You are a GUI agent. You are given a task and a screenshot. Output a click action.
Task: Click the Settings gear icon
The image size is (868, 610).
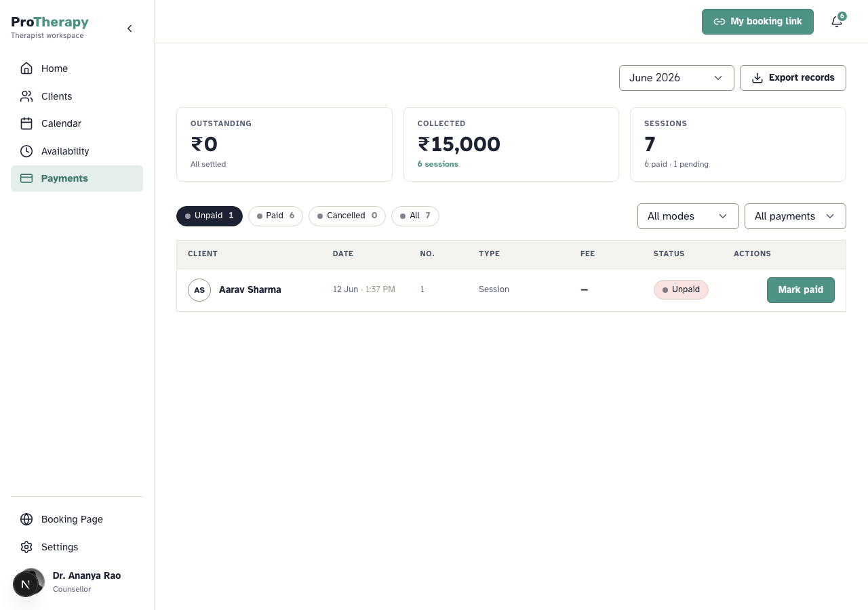pyautogui.click(x=26, y=547)
